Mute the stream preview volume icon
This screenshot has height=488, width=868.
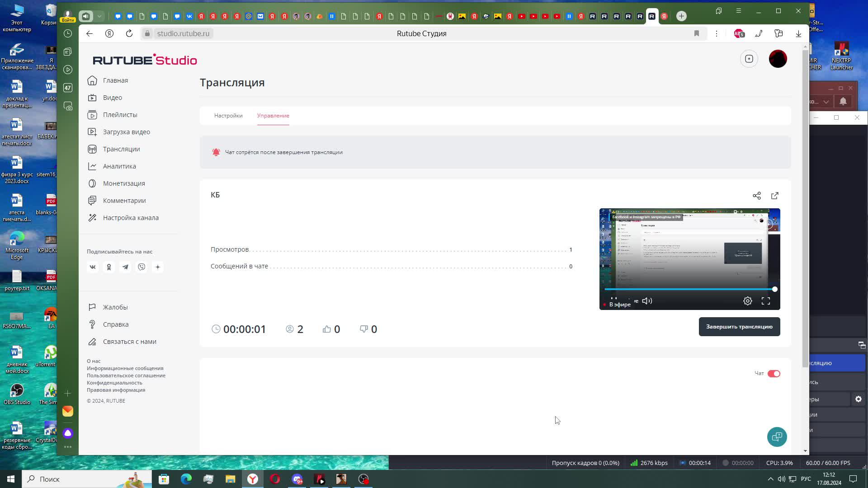pos(647,301)
